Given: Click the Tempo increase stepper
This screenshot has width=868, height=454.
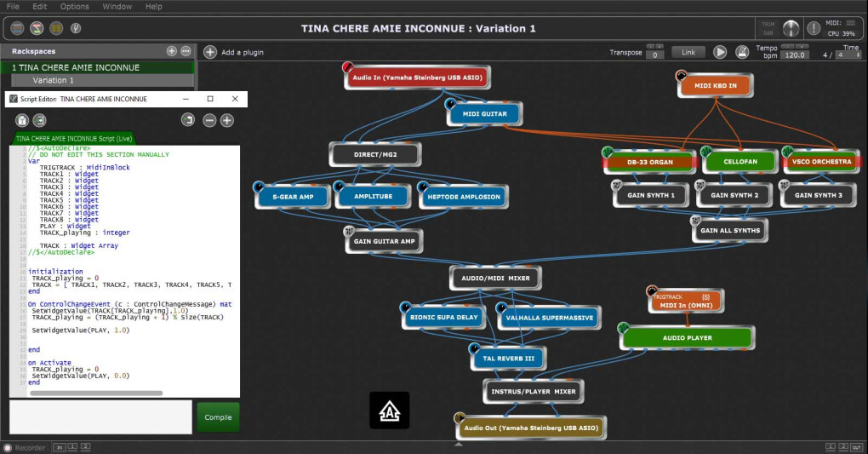Looking at the screenshot, I should pos(802,47).
